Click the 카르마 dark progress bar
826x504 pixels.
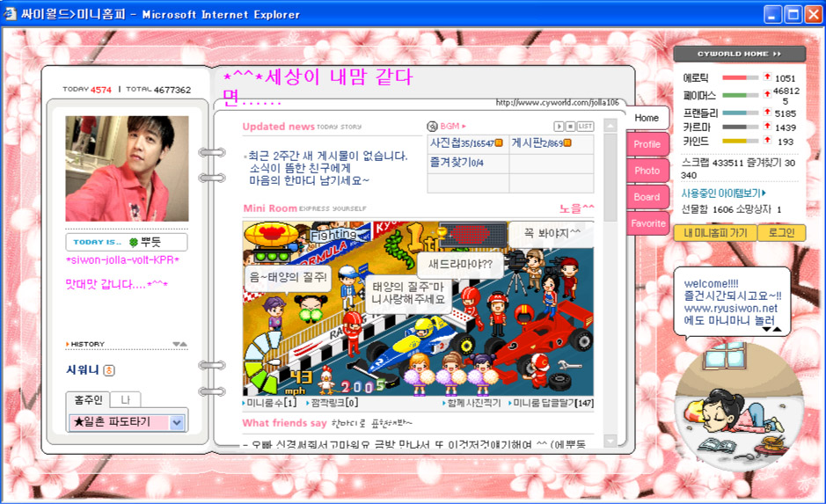coord(741,127)
